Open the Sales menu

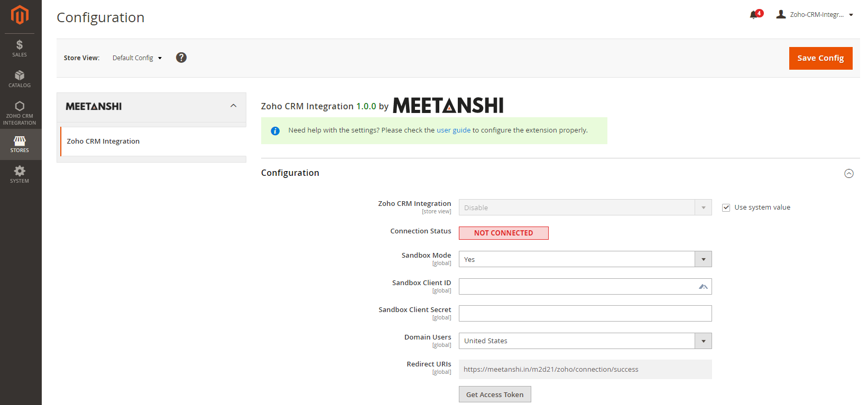[x=20, y=49]
